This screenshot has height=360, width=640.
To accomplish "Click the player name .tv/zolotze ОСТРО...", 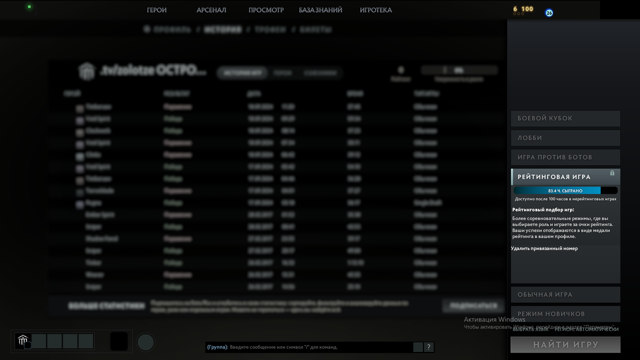I will coord(153,70).
